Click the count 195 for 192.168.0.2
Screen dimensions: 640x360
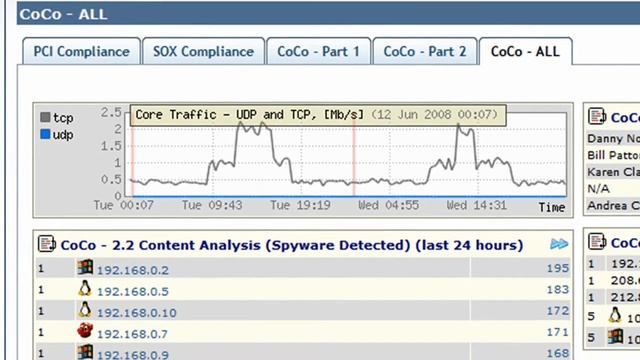click(558, 268)
